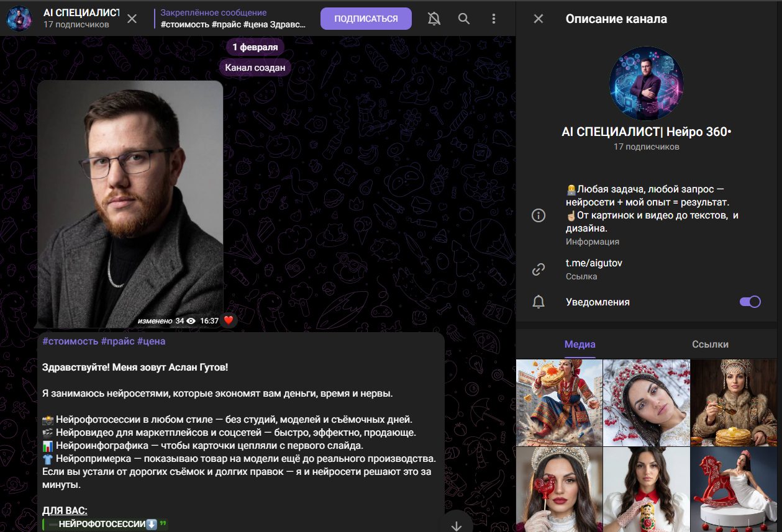This screenshot has width=782, height=532.
Task: Click the Здравствуйте! Меня зовут Аслан Гутов! line
Action: coord(135,367)
